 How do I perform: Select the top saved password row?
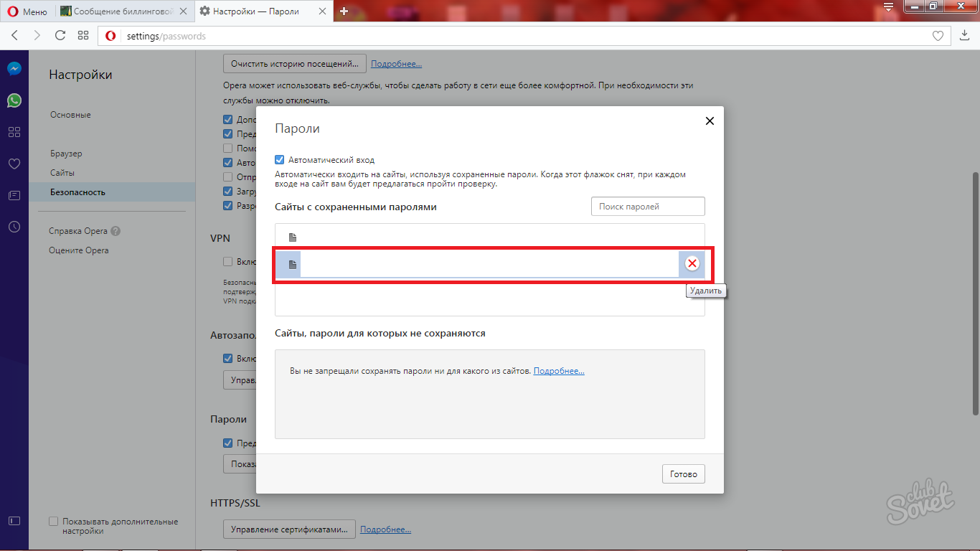tap(490, 237)
